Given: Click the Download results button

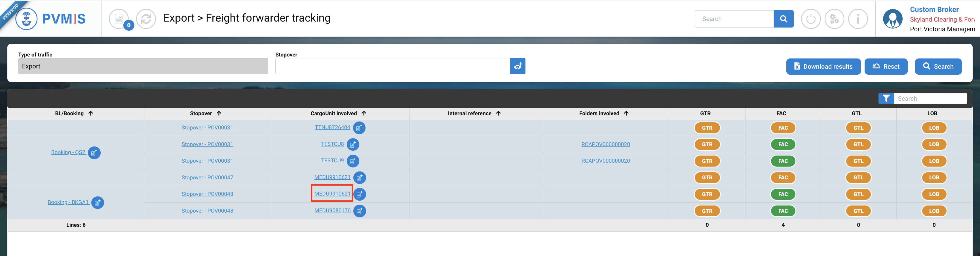Looking at the screenshot, I should (x=823, y=67).
